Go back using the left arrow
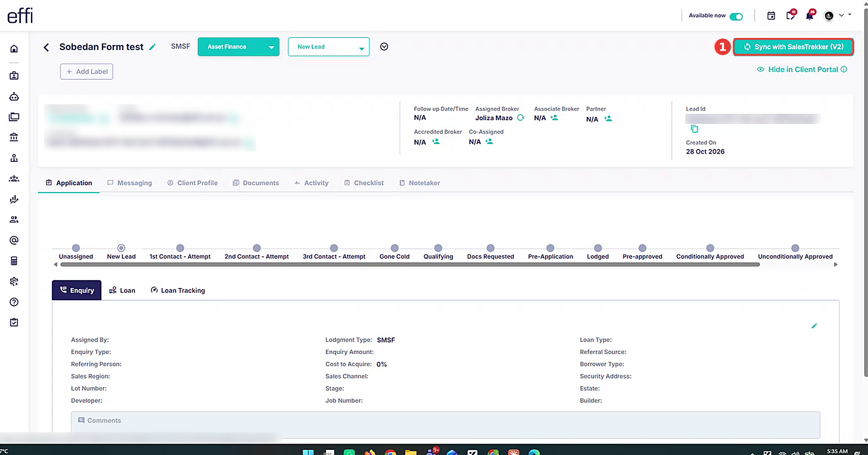This screenshot has width=868, height=455. click(x=46, y=47)
